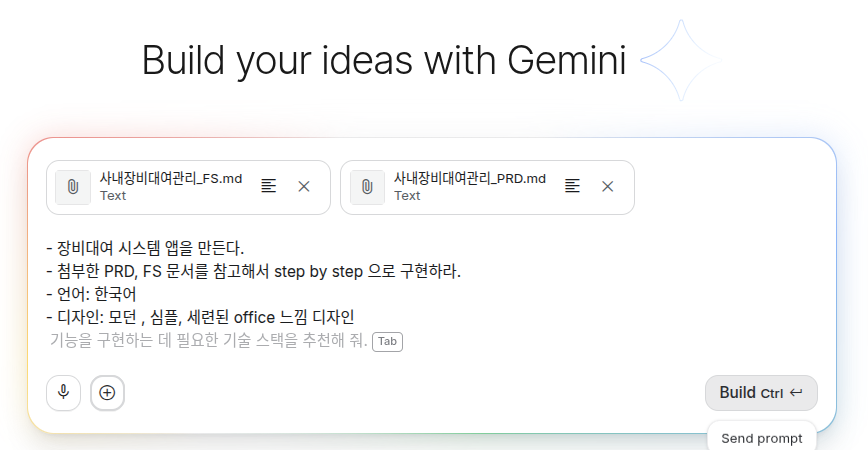The height and width of the screenshot is (450, 868).
Task: Select the 사내장비대여관리_FS.md file name
Action: [171, 179]
